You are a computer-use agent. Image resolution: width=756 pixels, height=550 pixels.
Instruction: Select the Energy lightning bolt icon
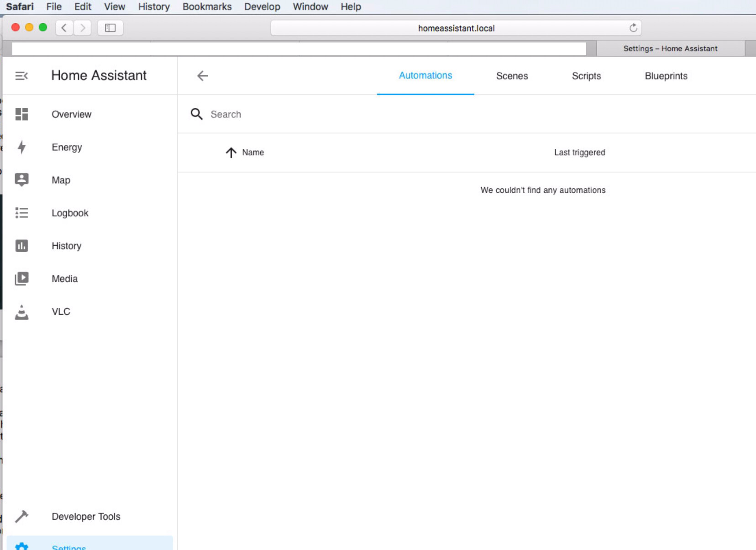tap(21, 147)
